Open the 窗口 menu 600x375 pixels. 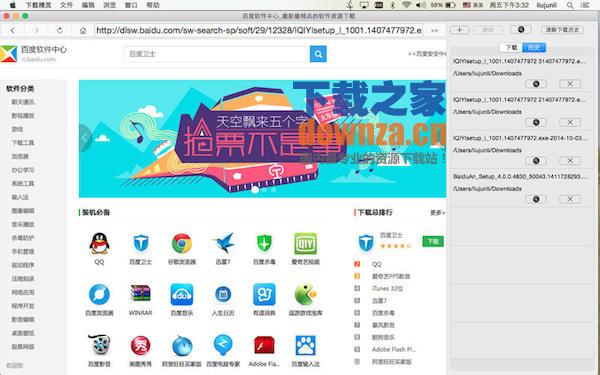click(x=131, y=5)
